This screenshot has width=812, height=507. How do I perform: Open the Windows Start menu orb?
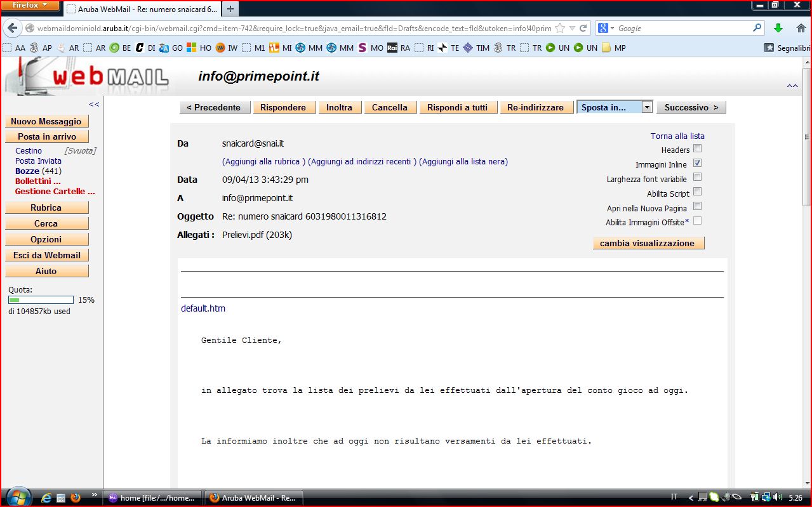coord(17,497)
